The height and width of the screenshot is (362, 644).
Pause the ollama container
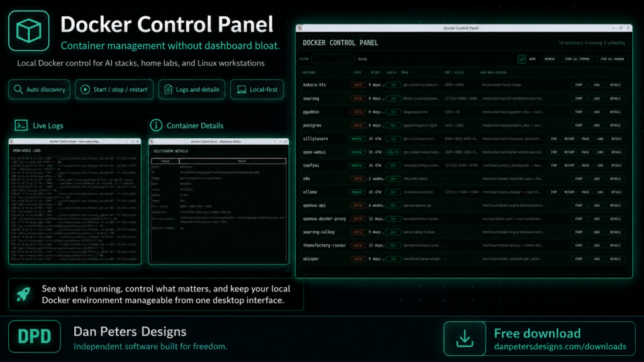pyautogui.click(x=586, y=192)
